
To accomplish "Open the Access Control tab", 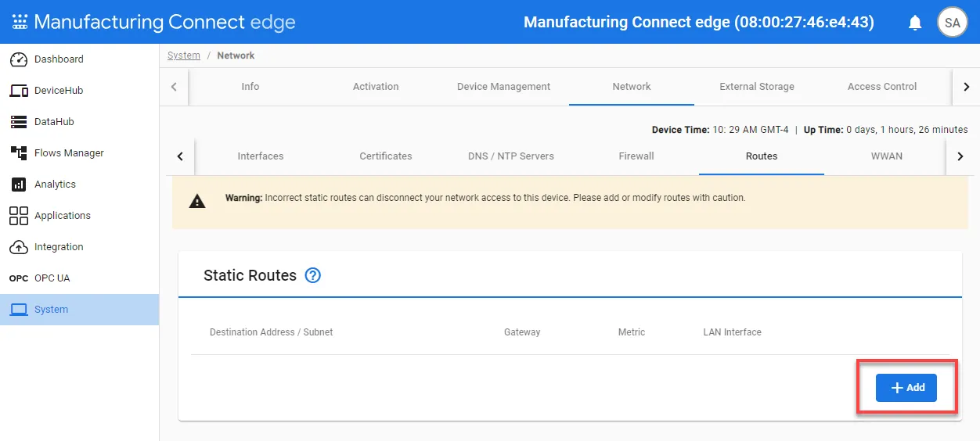I will tap(882, 87).
